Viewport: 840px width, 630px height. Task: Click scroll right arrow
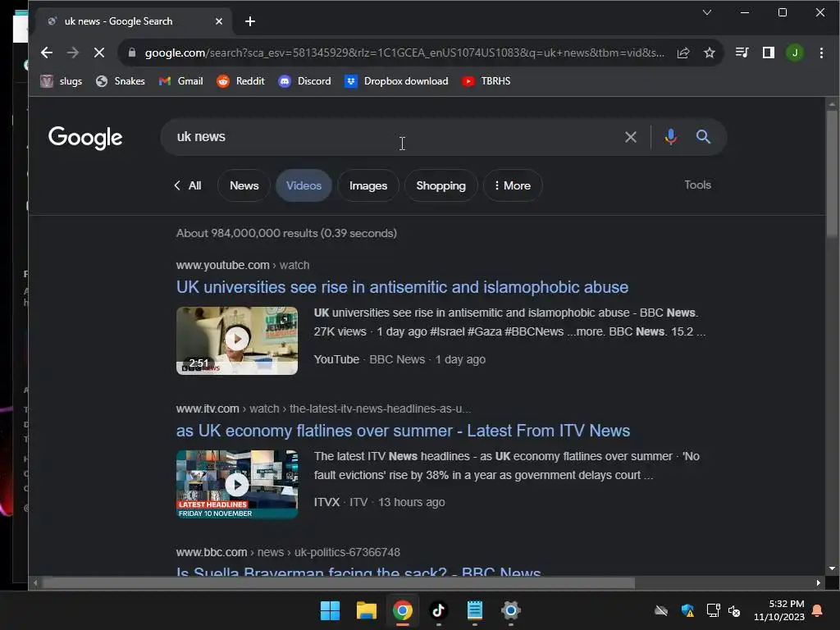pyautogui.click(x=818, y=583)
